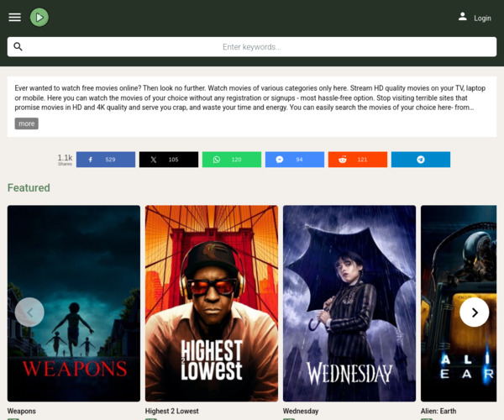Open the Login link

tap(482, 18)
